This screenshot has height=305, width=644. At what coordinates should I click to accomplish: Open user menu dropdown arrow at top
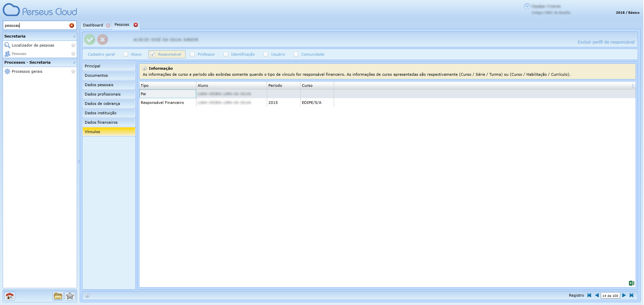tap(527, 6)
